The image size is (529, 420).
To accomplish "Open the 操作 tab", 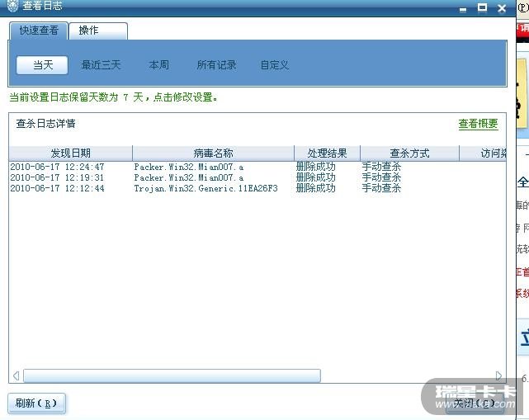I will click(x=98, y=31).
